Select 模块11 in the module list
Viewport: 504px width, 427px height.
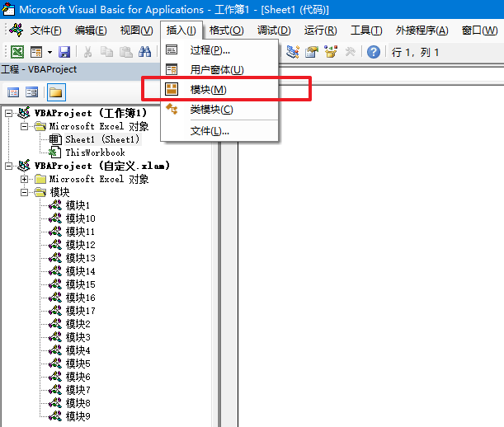pyautogui.click(x=80, y=232)
